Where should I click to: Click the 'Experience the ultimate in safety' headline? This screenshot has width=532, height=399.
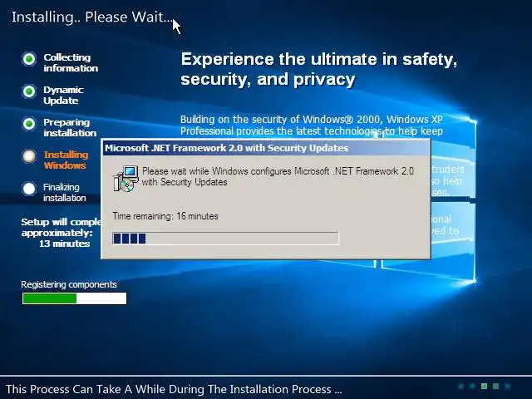coord(319,69)
